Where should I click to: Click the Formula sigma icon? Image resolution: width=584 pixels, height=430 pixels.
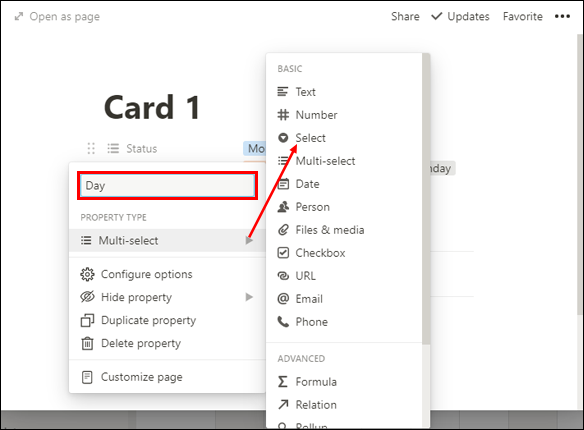[283, 382]
